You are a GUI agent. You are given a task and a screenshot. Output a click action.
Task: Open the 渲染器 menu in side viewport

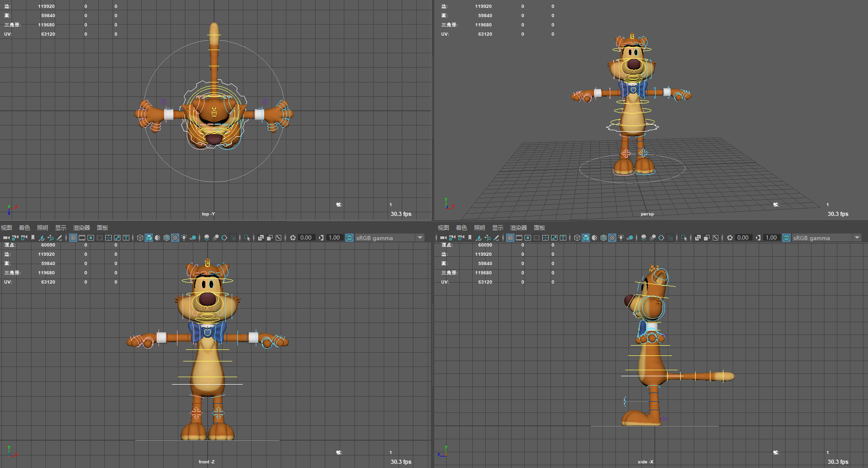pos(519,228)
